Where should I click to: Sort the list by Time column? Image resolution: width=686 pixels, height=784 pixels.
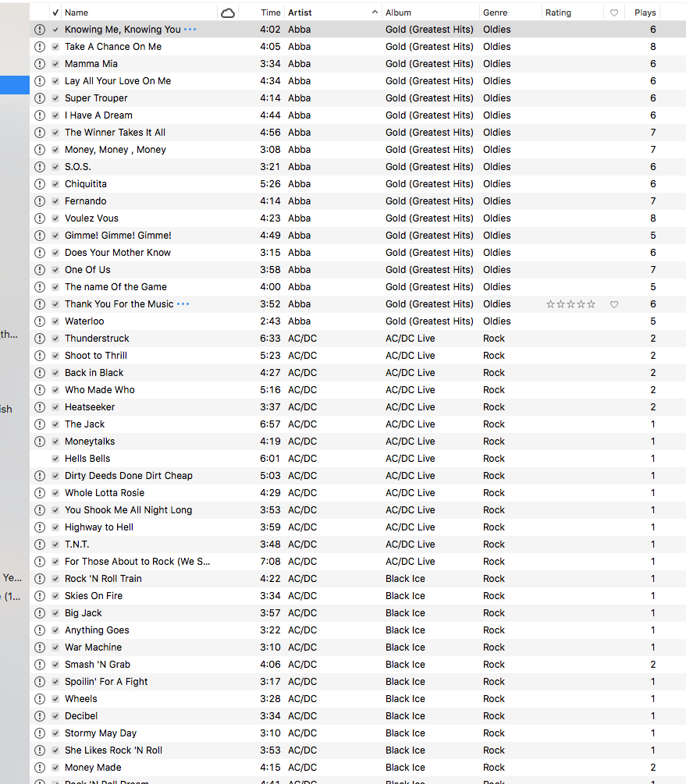(x=270, y=12)
